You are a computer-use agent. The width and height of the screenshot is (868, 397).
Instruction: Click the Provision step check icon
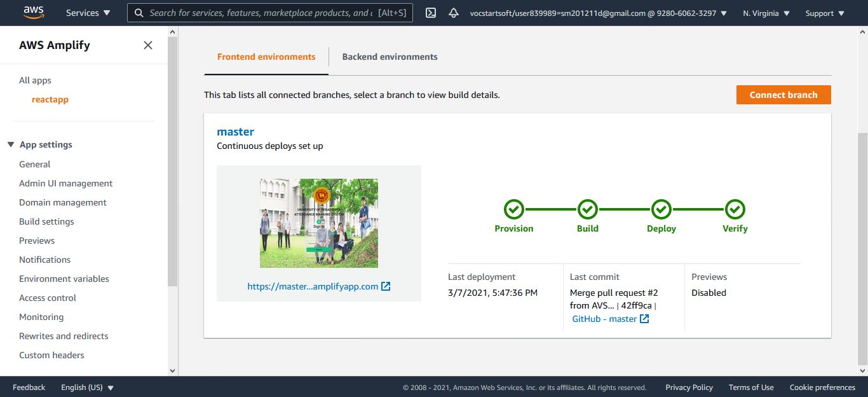click(514, 209)
